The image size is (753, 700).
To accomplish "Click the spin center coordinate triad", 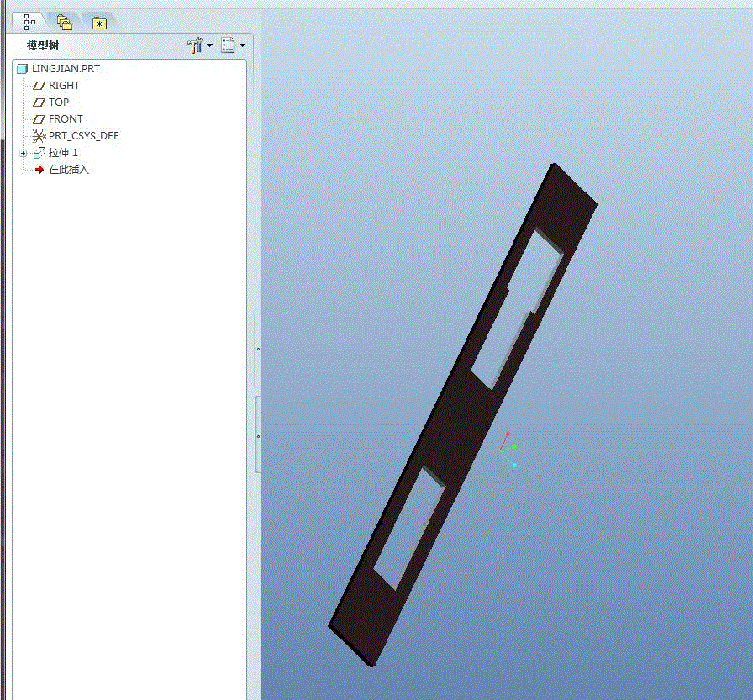I will click(x=508, y=450).
